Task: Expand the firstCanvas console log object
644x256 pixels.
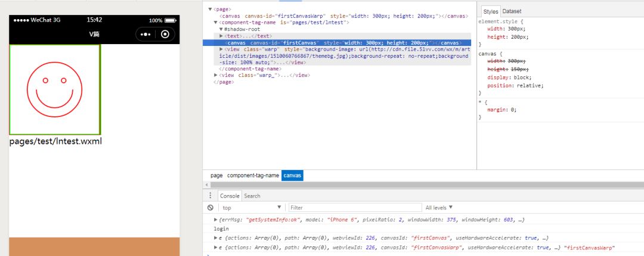Action: (x=216, y=238)
